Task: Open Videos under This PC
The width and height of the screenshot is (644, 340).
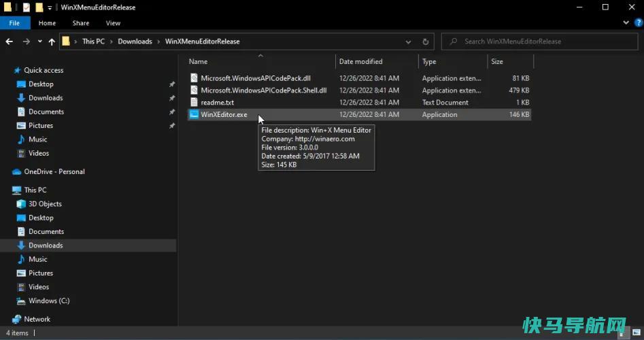Action: click(39, 287)
